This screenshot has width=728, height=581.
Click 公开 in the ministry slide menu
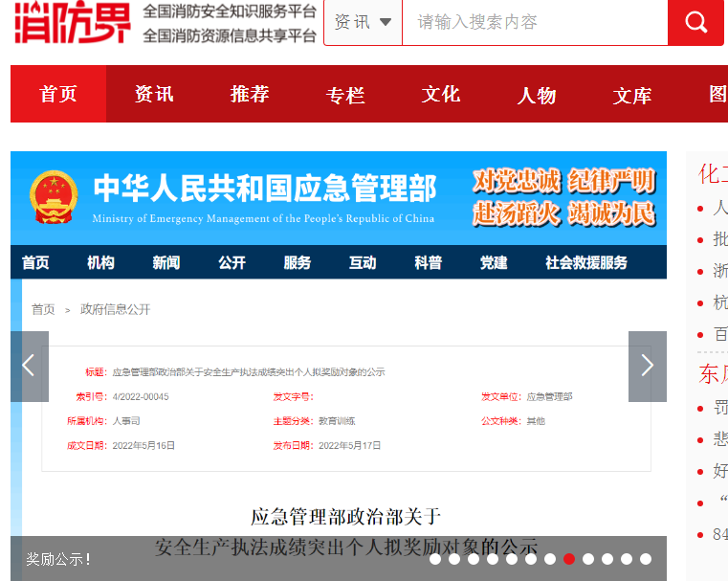(x=232, y=263)
